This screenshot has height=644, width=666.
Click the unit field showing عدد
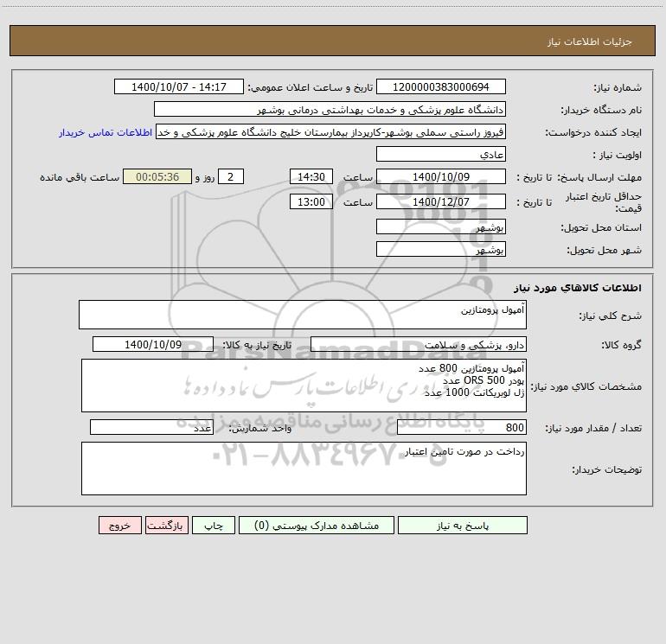point(151,428)
